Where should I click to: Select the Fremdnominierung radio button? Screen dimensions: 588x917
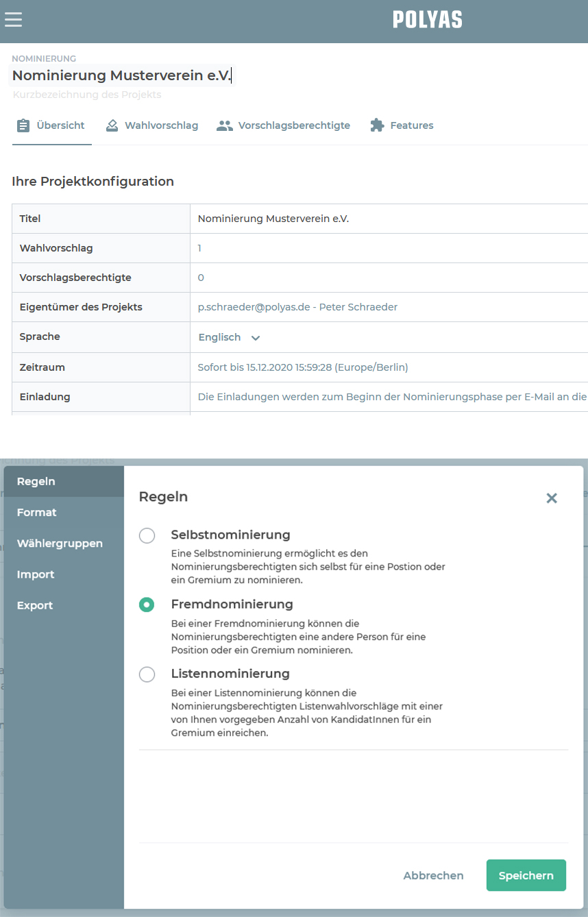147,604
